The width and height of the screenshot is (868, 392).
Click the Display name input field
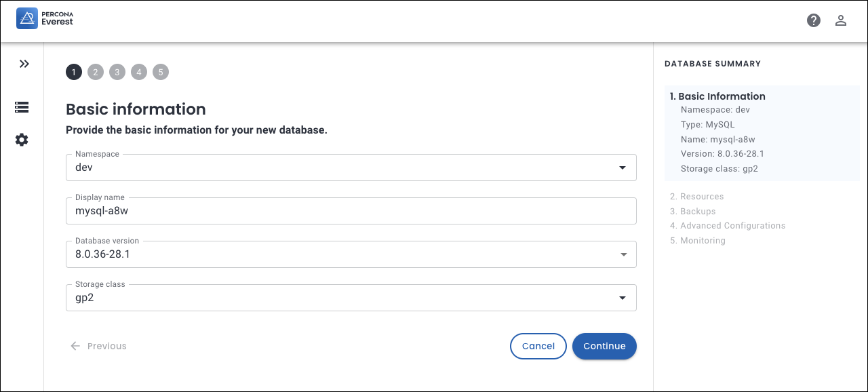351,211
